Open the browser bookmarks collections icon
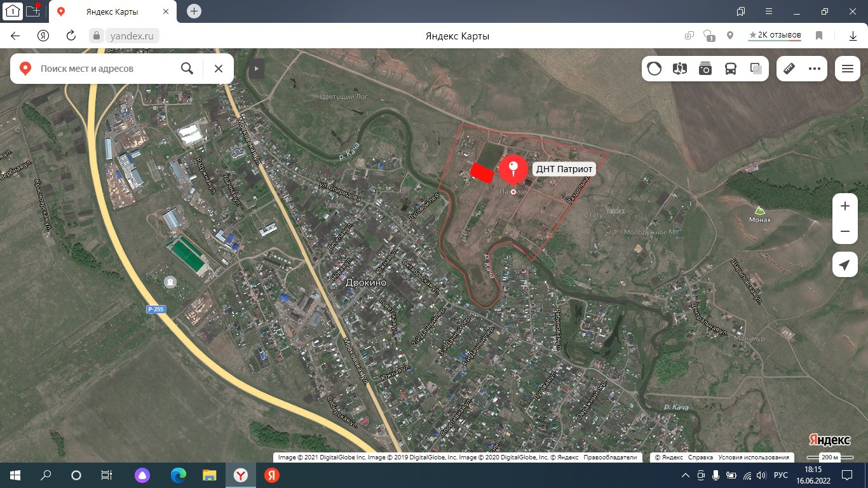Image resolution: width=868 pixels, height=488 pixels. [741, 11]
